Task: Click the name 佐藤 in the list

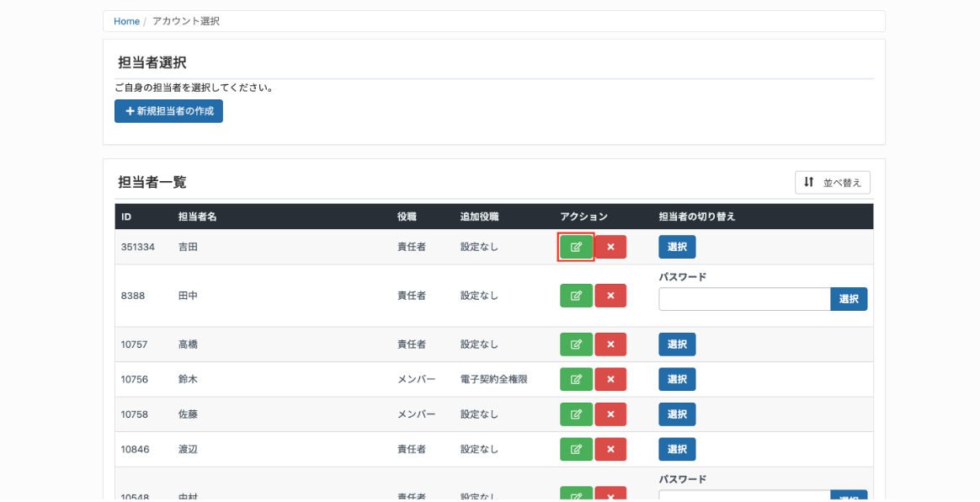Action: 188,414
